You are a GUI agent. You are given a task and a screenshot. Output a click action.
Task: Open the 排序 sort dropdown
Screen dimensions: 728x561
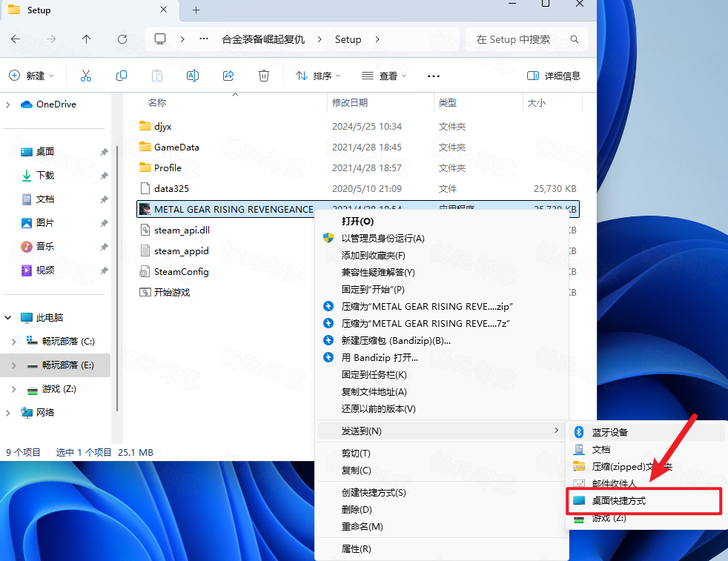tap(319, 76)
